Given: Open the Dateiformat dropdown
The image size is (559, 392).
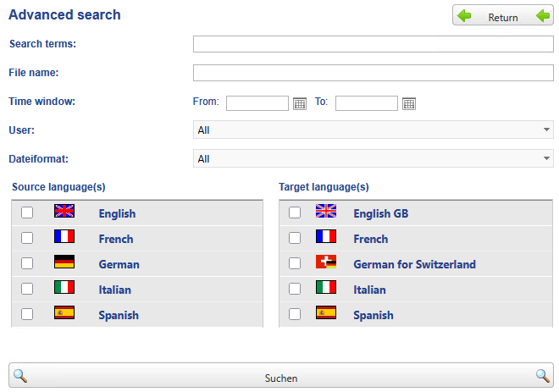Looking at the screenshot, I should point(373,158).
